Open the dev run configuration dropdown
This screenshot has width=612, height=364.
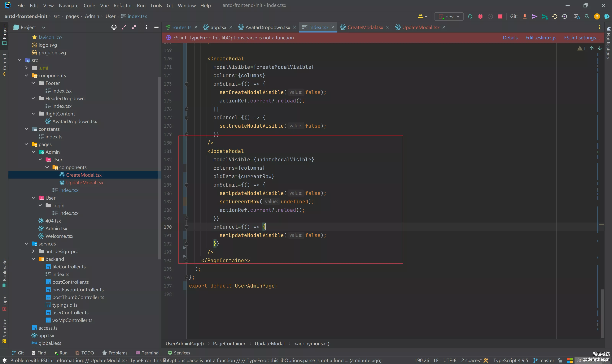(449, 16)
